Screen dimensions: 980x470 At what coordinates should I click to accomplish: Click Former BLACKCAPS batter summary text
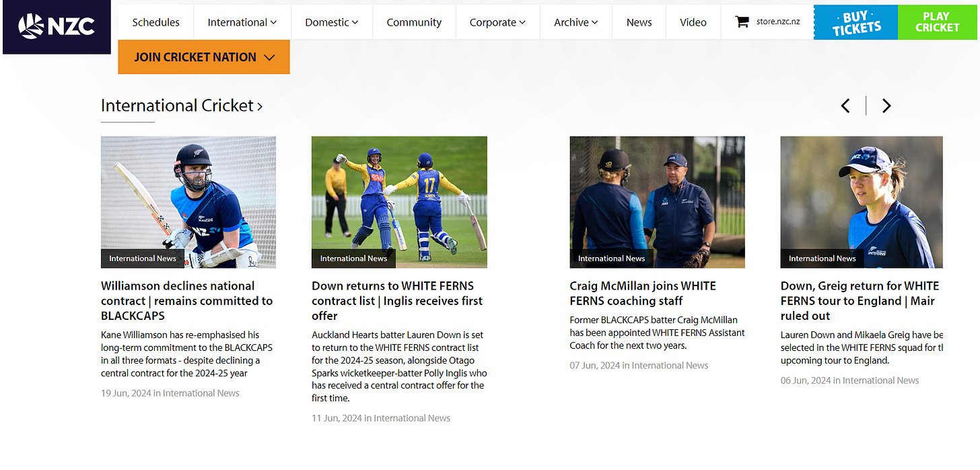(657, 333)
